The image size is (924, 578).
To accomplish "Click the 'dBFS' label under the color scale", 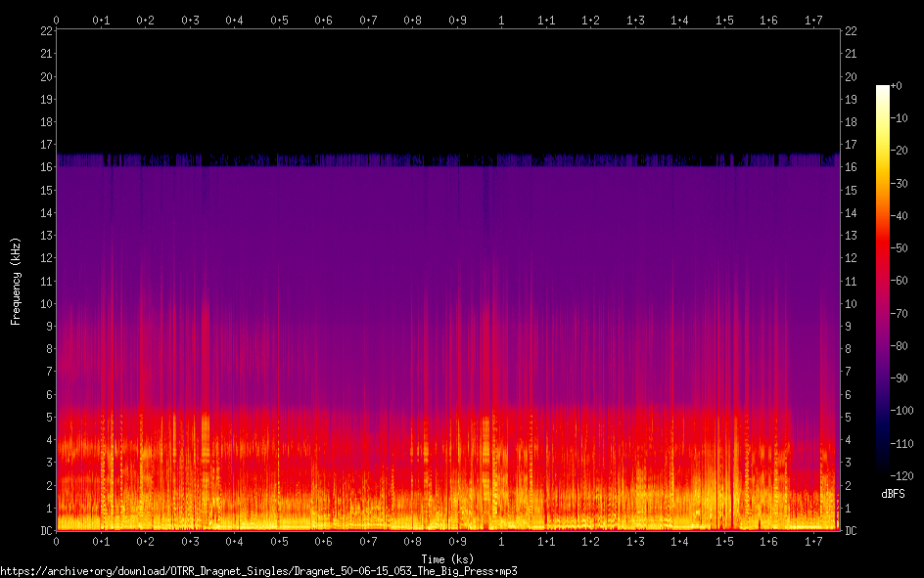I will 891,494.
